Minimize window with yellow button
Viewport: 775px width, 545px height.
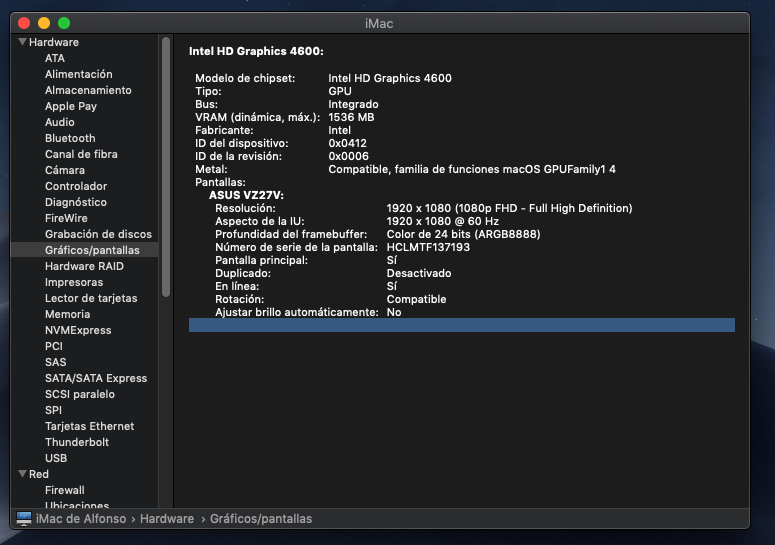pyautogui.click(x=44, y=23)
